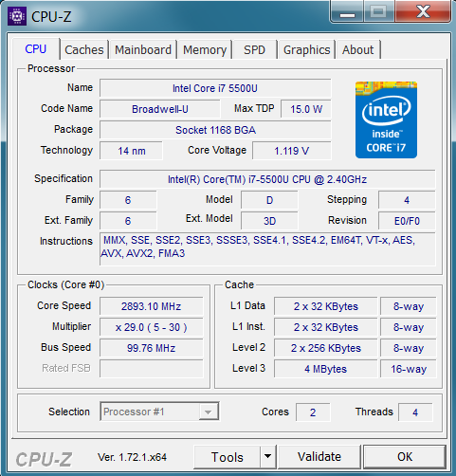
Task: Click the Intel inside Core i7 logo
Action: click(386, 119)
